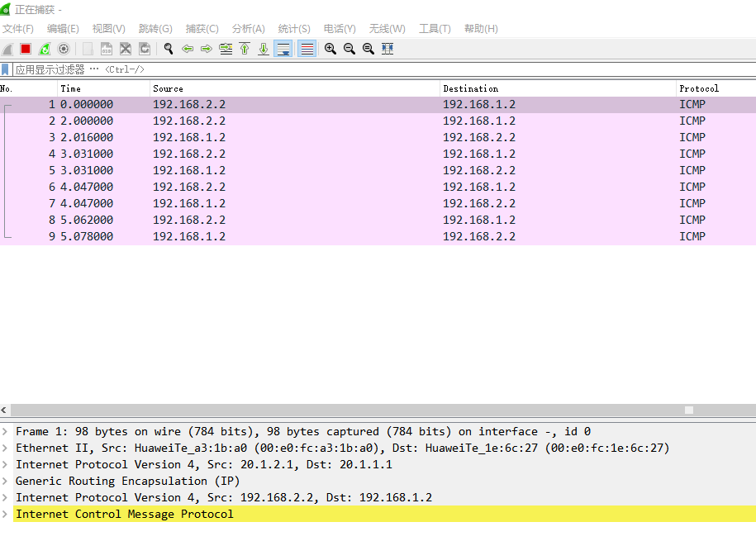Select packet 2 at time 2.000000
Screen dimensions: 756x541
(x=378, y=121)
